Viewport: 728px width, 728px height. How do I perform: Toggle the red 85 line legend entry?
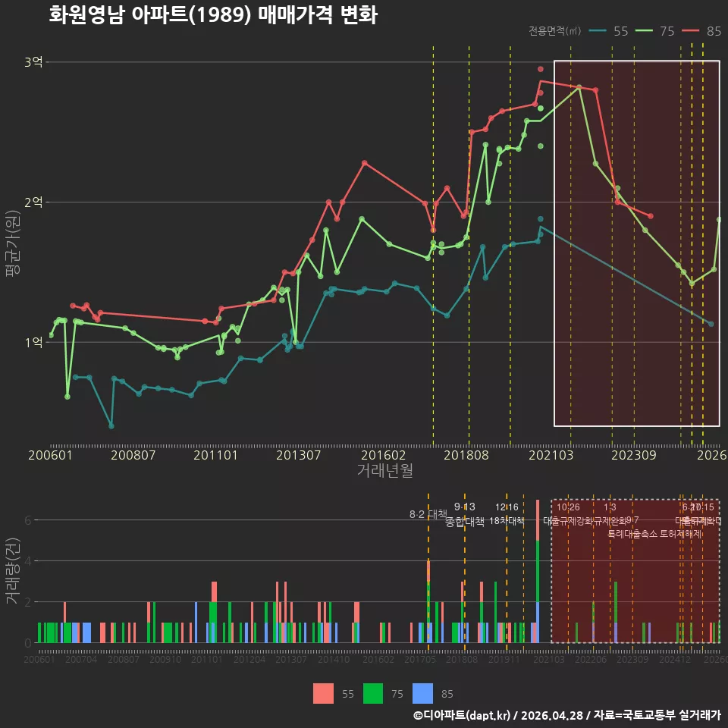click(x=701, y=31)
